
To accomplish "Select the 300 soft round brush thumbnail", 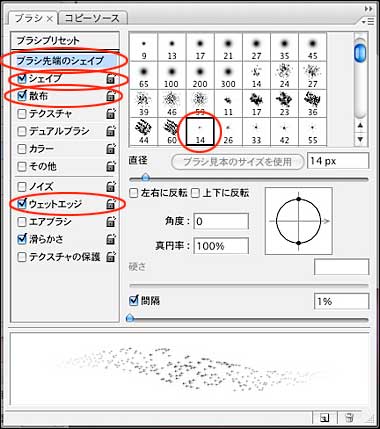I will tap(228, 76).
